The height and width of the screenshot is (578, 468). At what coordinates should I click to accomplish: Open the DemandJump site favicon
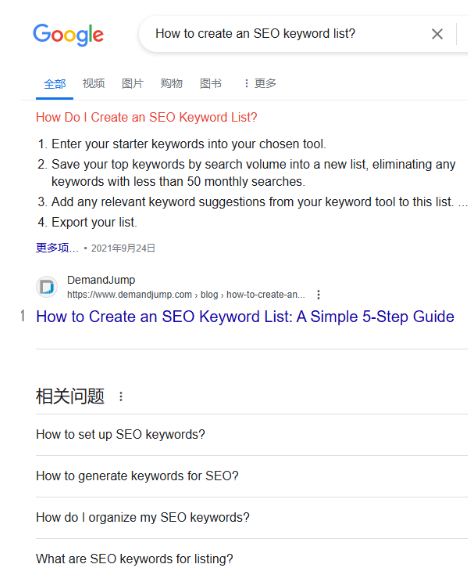(x=47, y=287)
